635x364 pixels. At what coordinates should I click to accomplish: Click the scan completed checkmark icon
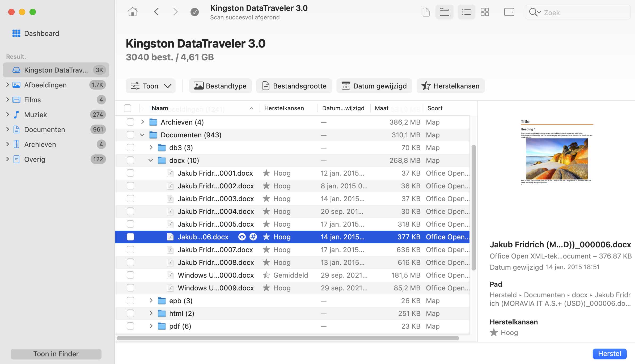(x=194, y=12)
